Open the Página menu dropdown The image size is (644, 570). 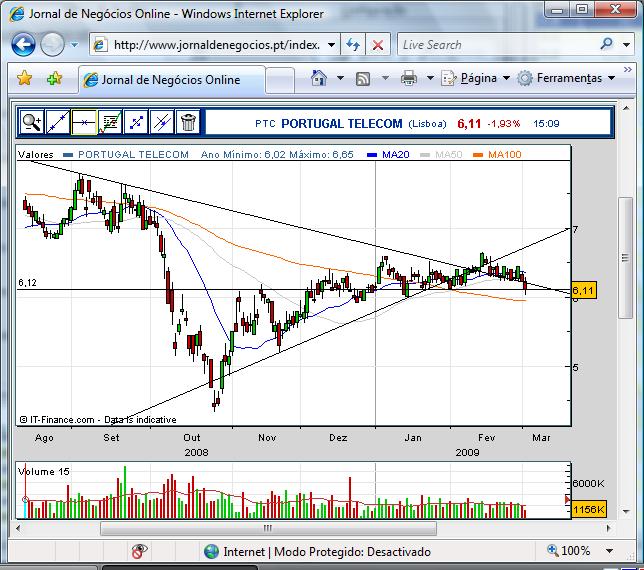coord(476,78)
